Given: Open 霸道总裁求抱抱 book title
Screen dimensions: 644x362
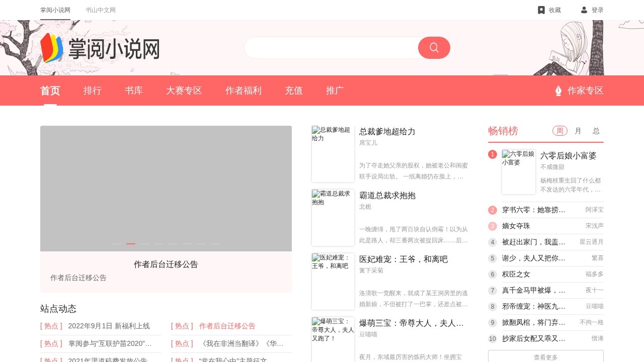Looking at the screenshot, I should pos(387,196).
